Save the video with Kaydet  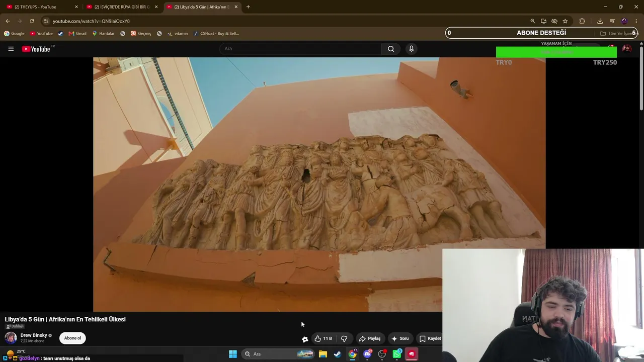(430, 339)
